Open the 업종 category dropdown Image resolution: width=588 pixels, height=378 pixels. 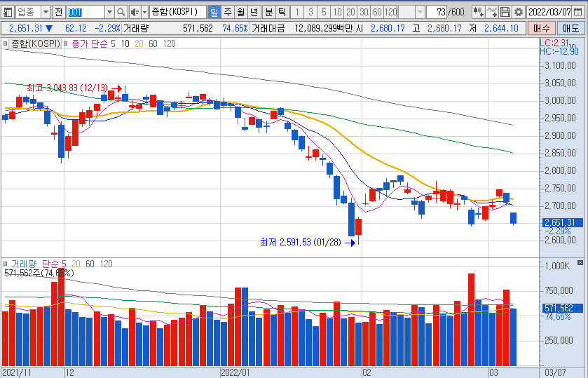[46, 12]
